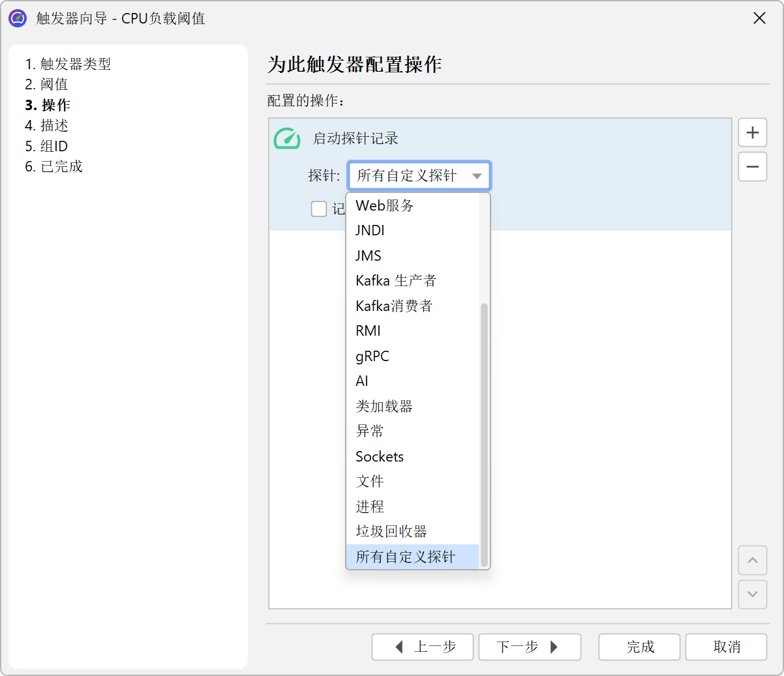Select 垃圾回收器 probe option

click(391, 532)
